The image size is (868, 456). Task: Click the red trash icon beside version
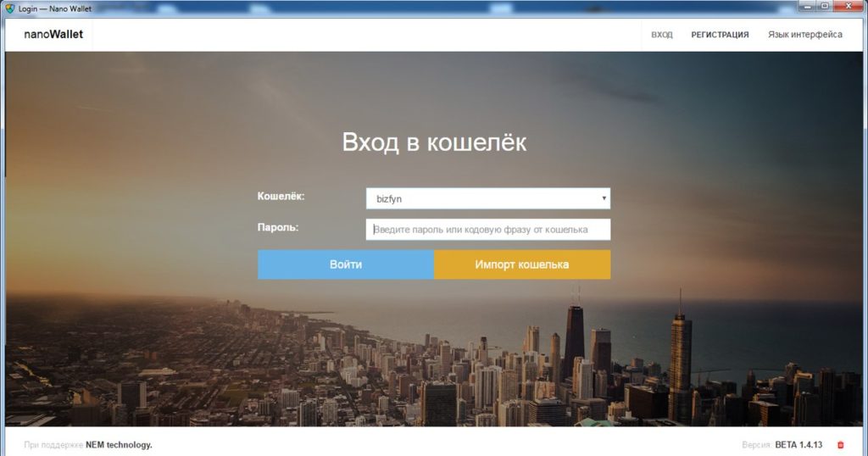[x=840, y=445]
